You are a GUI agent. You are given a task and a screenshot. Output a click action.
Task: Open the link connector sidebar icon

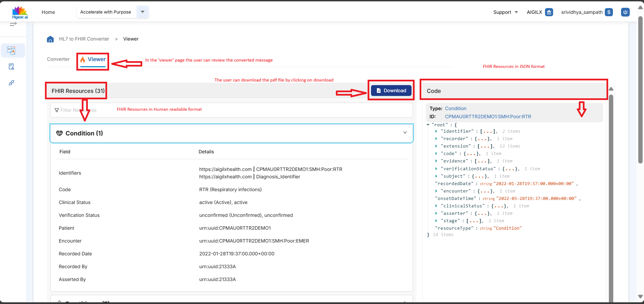pos(11,83)
